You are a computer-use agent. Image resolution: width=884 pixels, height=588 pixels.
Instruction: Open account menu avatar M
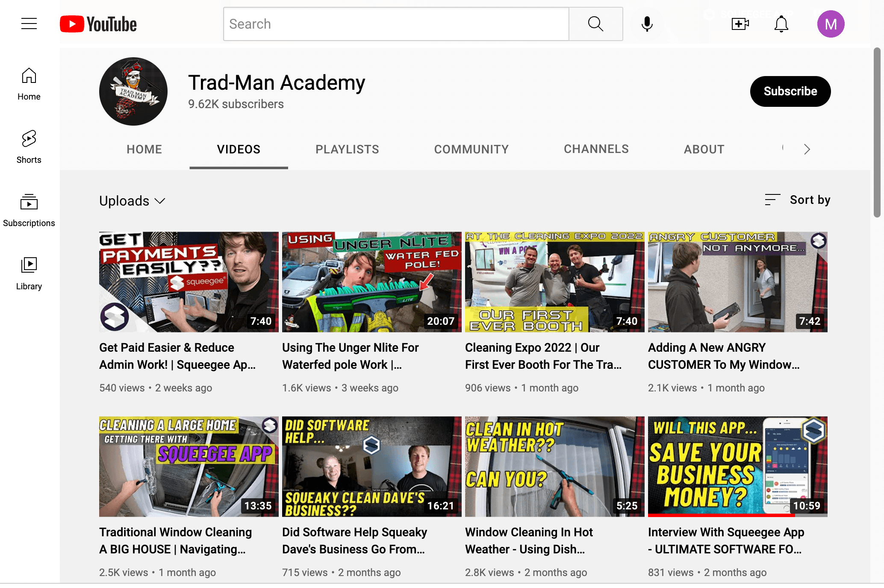point(831,24)
